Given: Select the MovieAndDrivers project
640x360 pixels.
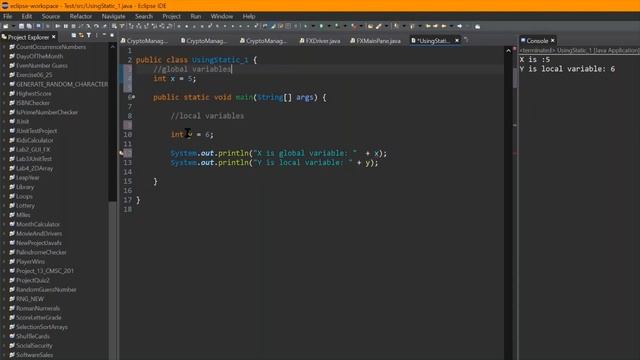Looking at the screenshot, I should 39,233.
